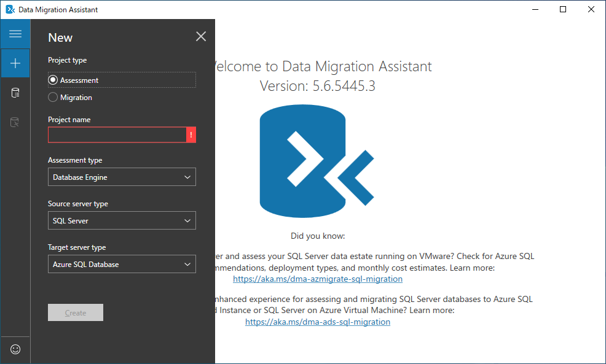Open the dma-azmigrate-sql-migration link
Image resolution: width=606 pixels, height=364 pixels.
click(x=318, y=279)
